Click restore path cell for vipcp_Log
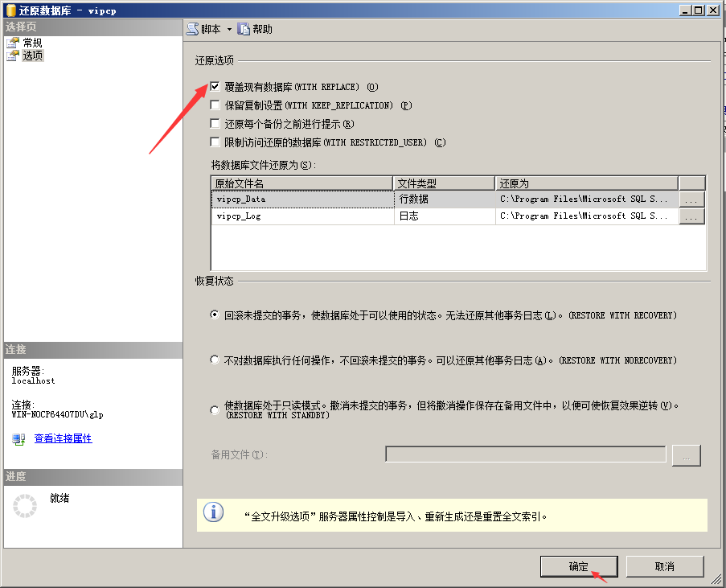 (x=587, y=216)
